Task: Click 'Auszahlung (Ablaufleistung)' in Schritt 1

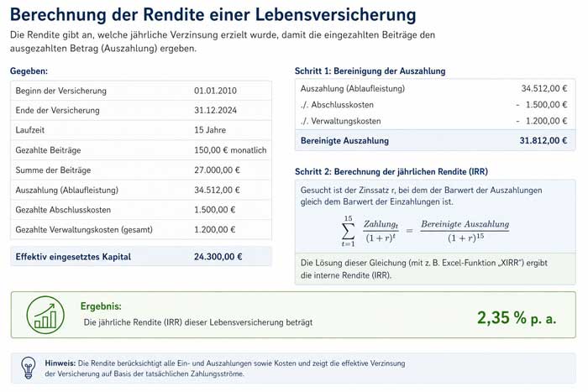Action: tap(353, 88)
